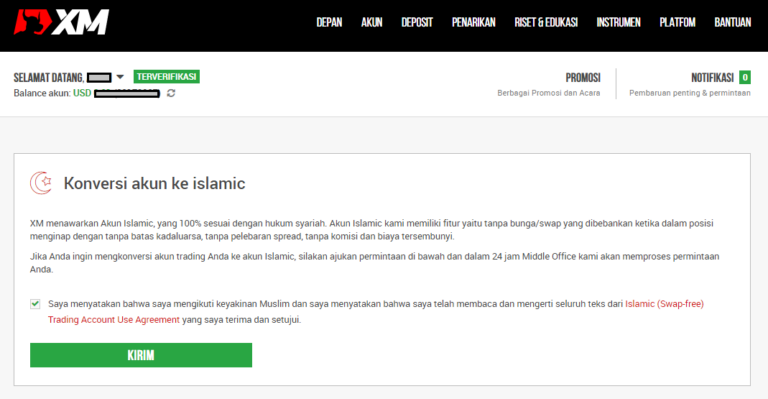Click the crescent moon Islamic icon

pos(41,183)
